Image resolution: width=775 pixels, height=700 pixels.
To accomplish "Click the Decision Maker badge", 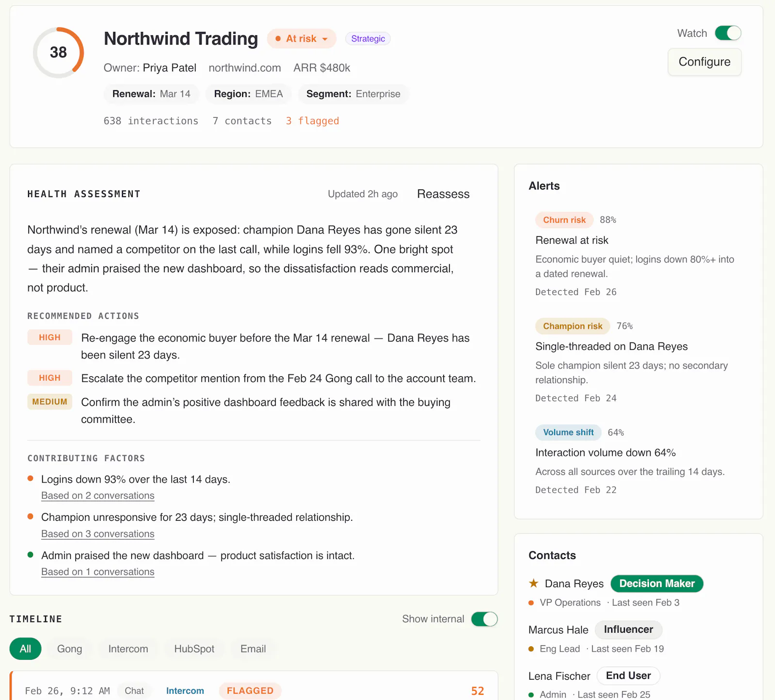I will pyautogui.click(x=657, y=584).
